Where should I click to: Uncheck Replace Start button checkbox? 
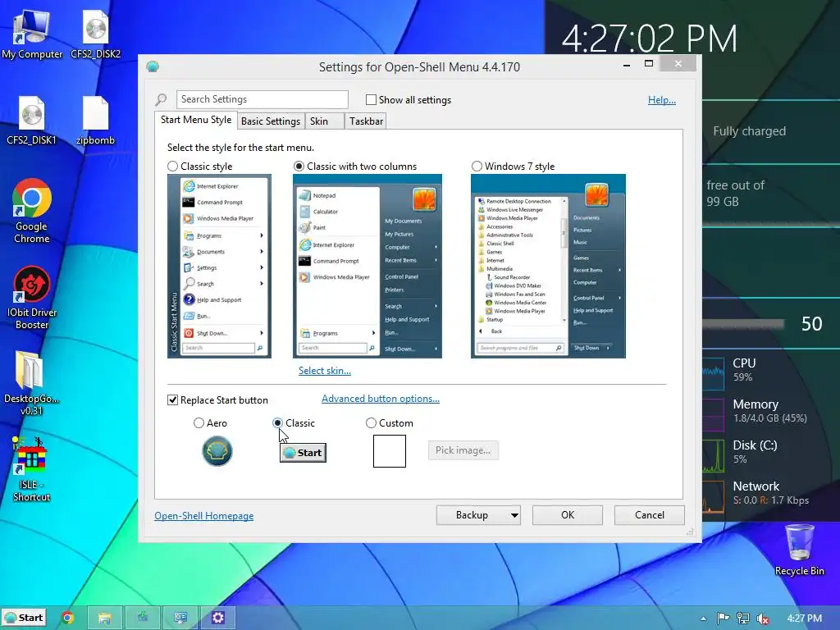coord(172,400)
